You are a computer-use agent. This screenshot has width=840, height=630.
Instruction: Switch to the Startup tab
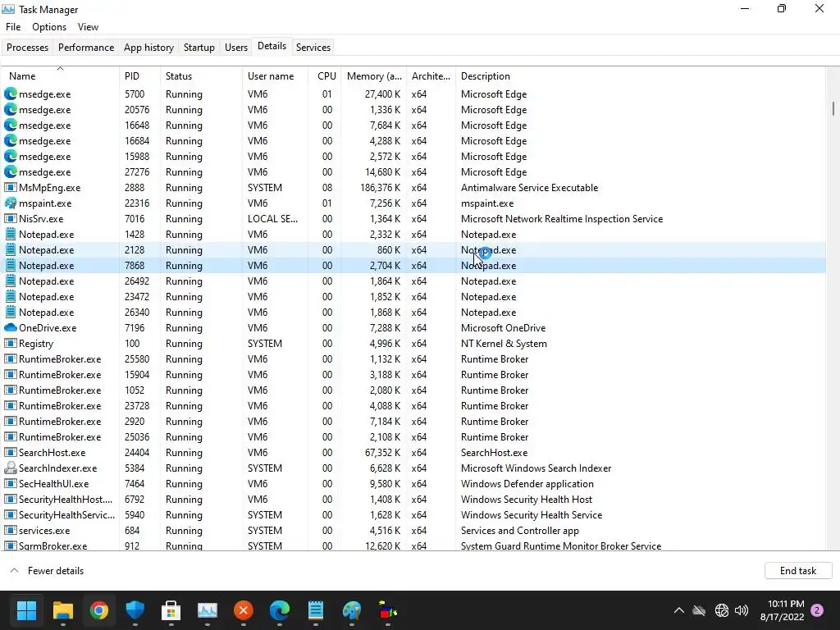point(199,47)
